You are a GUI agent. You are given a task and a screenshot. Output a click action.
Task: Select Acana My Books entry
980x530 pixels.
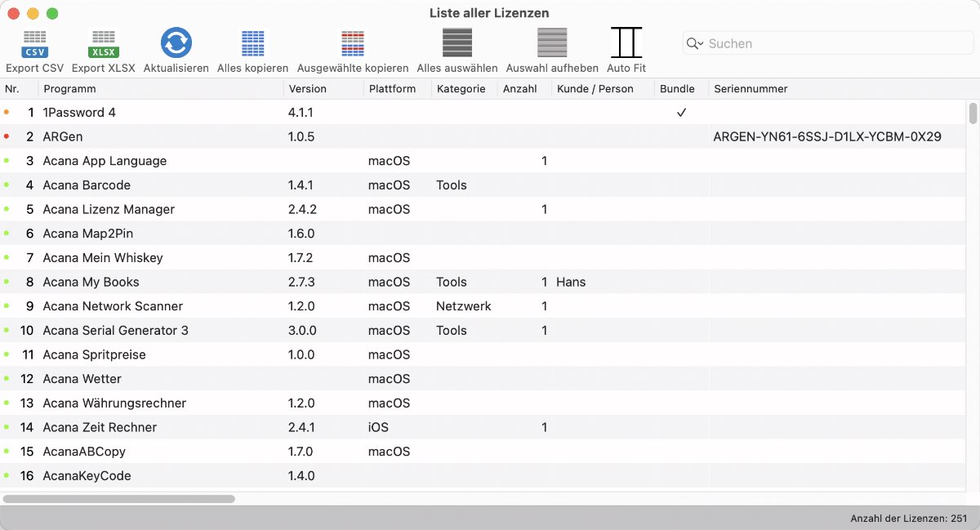coord(483,282)
